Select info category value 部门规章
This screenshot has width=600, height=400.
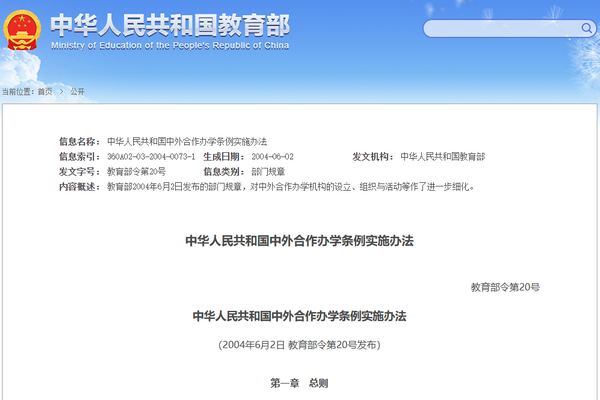click(268, 171)
